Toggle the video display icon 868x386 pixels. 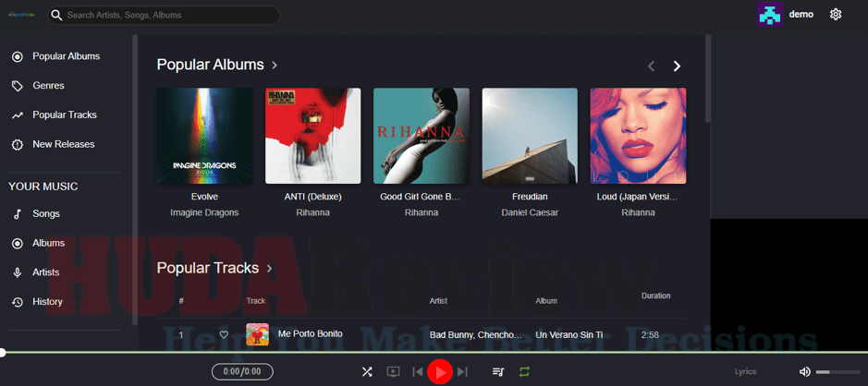coord(393,372)
